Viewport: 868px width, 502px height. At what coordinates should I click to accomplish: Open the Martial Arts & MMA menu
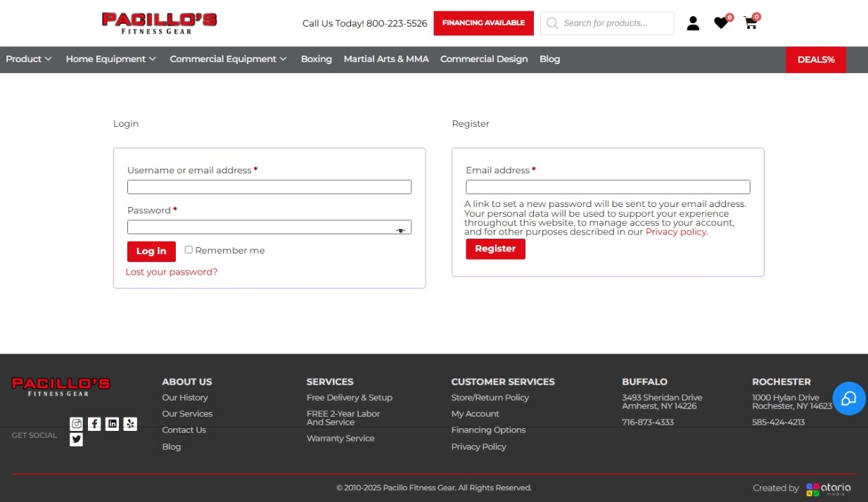pos(386,59)
